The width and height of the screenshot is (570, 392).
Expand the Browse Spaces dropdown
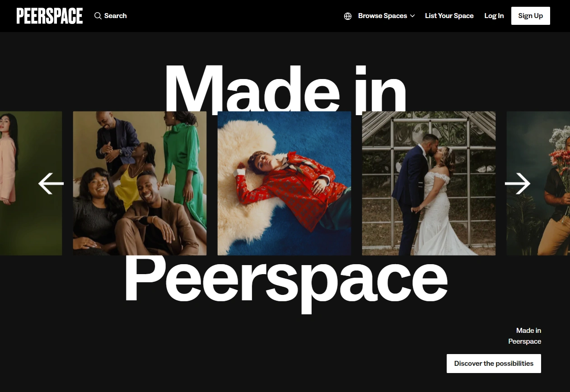tap(386, 16)
